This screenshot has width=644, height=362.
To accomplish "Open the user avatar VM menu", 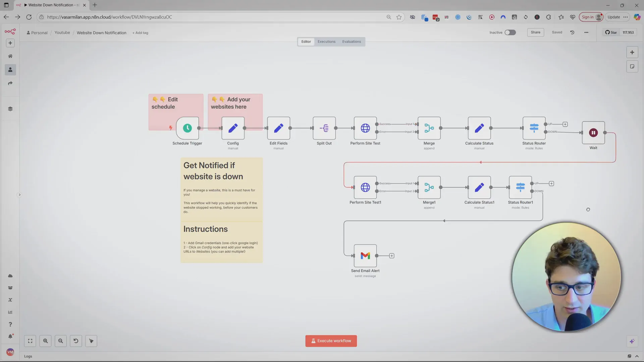I will pyautogui.click(x=10, y=352).
